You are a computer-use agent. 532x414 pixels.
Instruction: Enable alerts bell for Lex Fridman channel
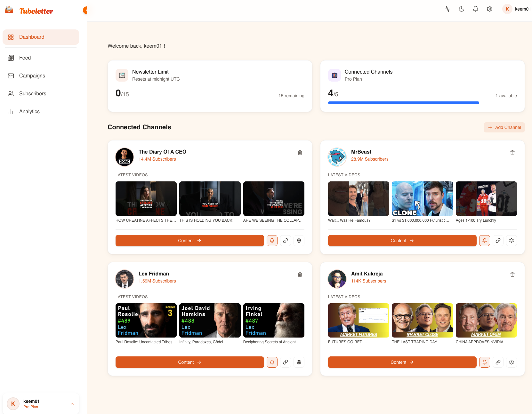point(272,362)
